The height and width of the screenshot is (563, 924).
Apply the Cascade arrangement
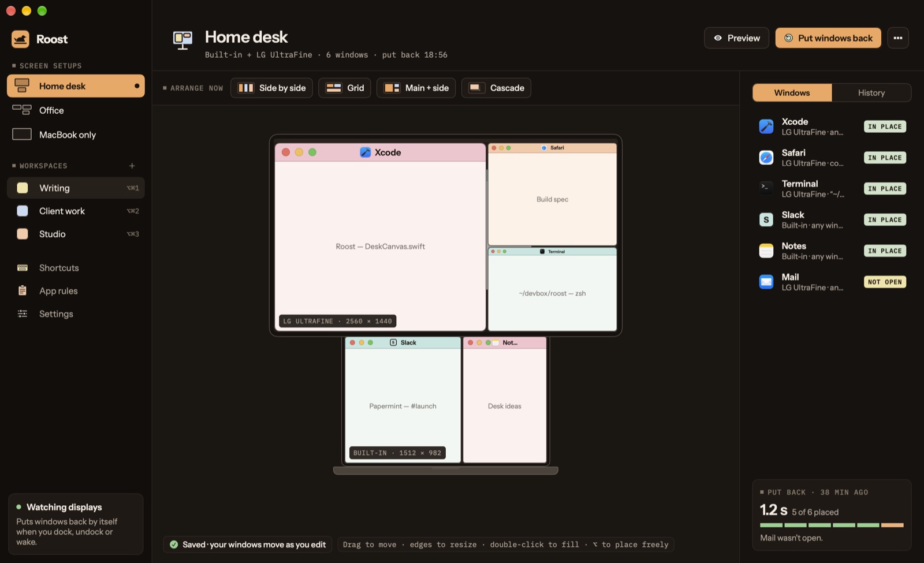(x=496, y=88)
